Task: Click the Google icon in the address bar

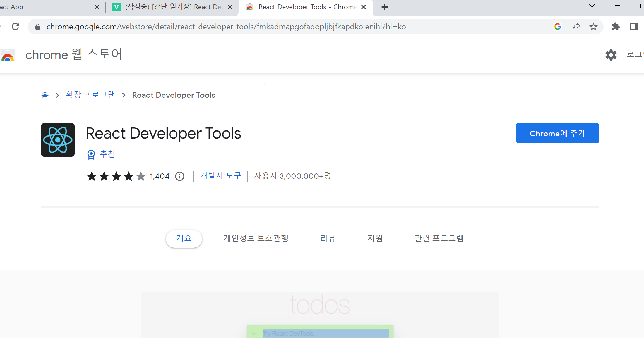Action: click(558, 27)
